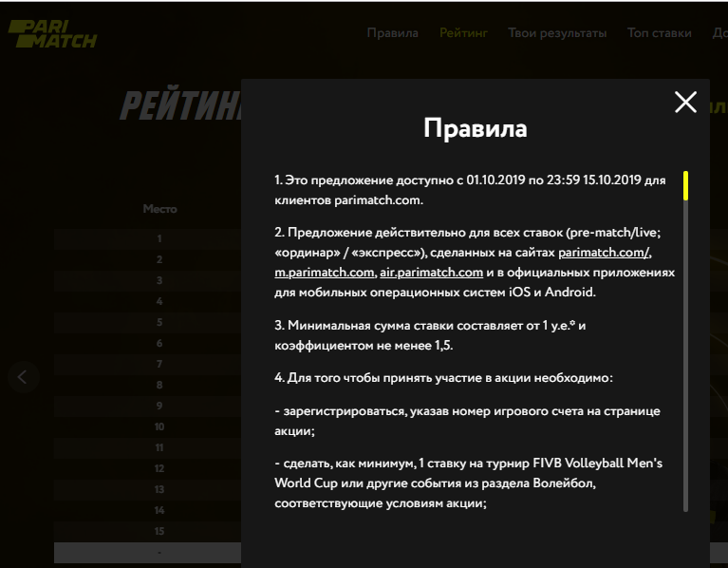
Task: Select rating row 8
Action: tap(148, 385)
